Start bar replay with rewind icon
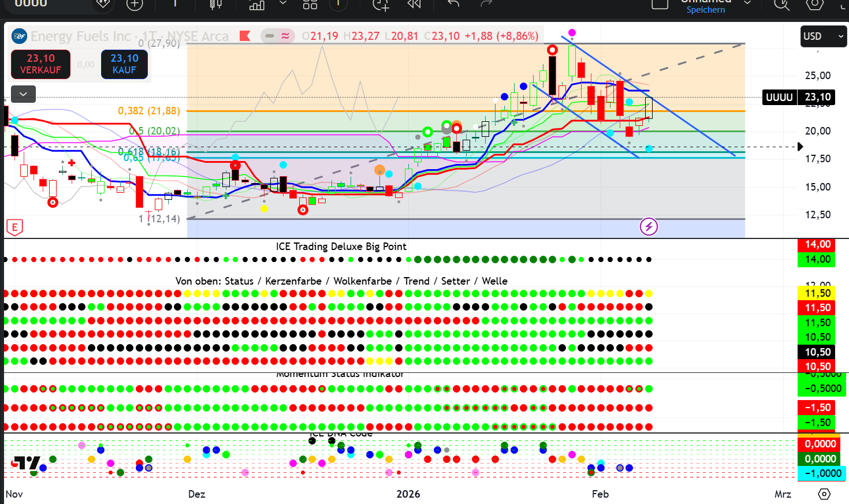849x504 pixels. pos(414,5)
